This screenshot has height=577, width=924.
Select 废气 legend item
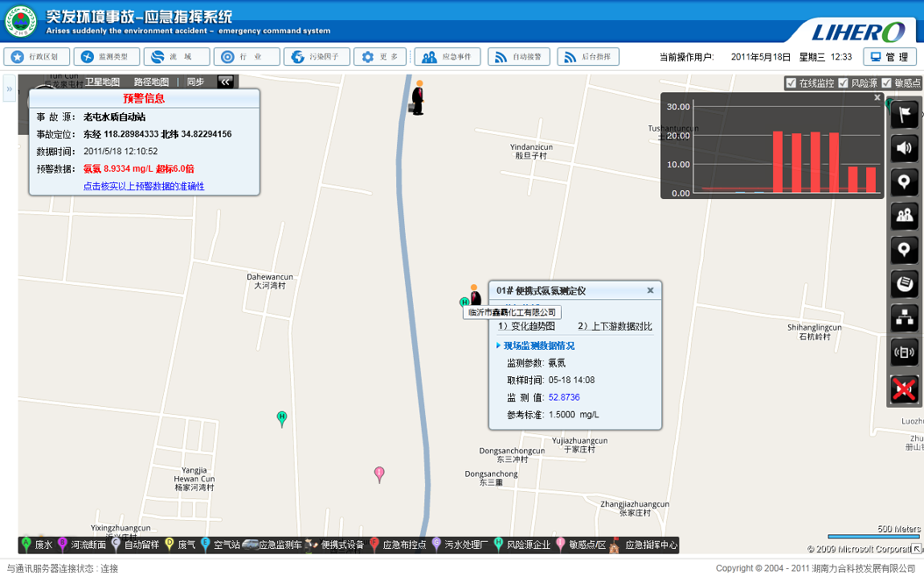pos(181,545)
